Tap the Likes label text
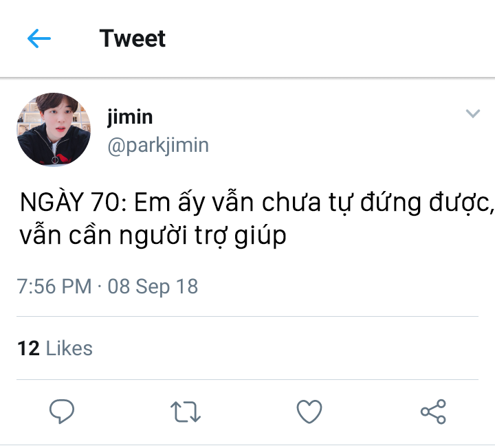The width and height of the screenshot is (495, 448). (69, 348)
